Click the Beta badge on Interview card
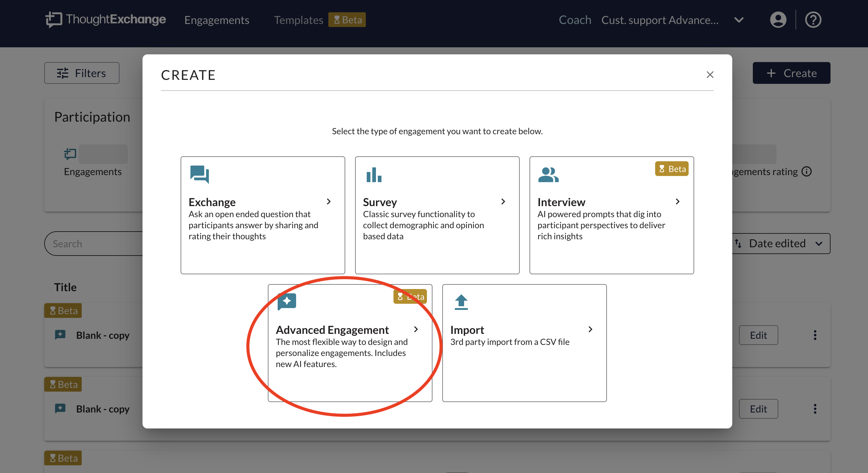The image size is (868, 473). (x=671, y=169)
